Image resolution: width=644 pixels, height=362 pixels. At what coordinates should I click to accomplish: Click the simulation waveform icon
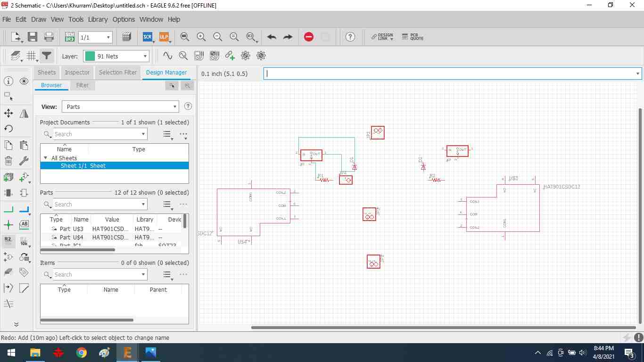click(x=167, y=56)
